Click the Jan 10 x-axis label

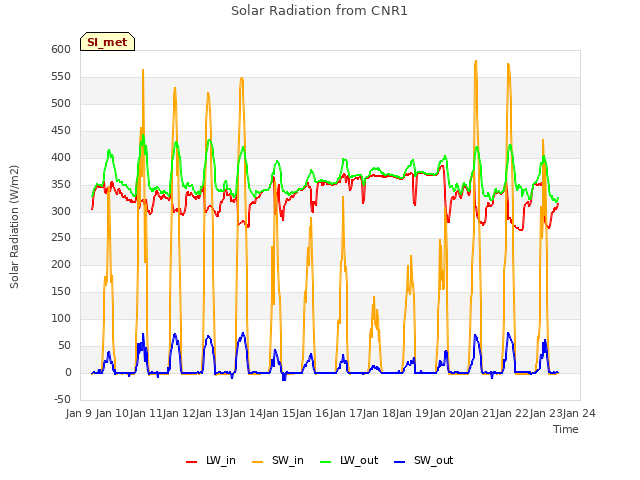click(x=112, y=413)
